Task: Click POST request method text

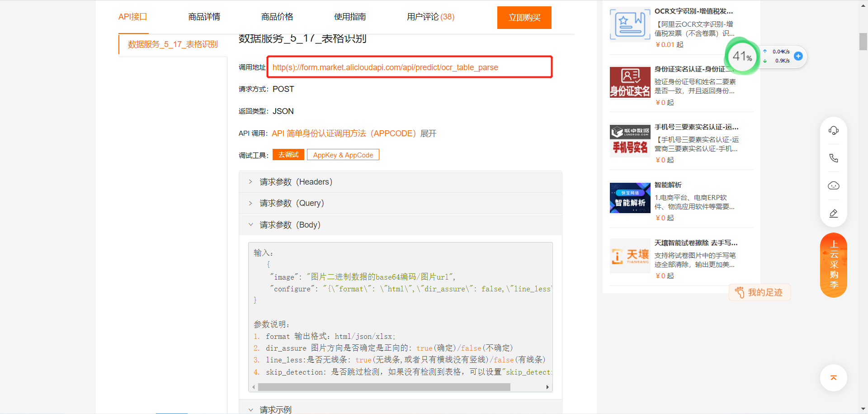Action: pyautogui.click(x=283, y=89)
